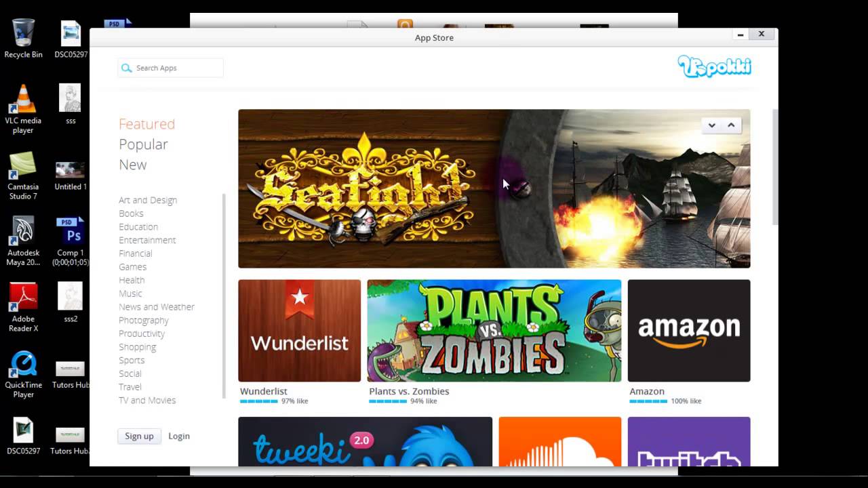Open the Twitch purple app tile
Image resolution: width=868 pixels, height=488 pixels.
[x=689, y=441]
